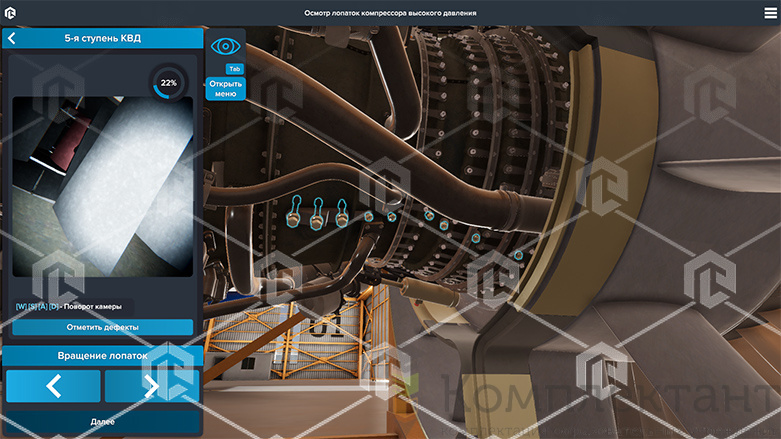Click the Вращение лопаток section label

click(102, 355)
